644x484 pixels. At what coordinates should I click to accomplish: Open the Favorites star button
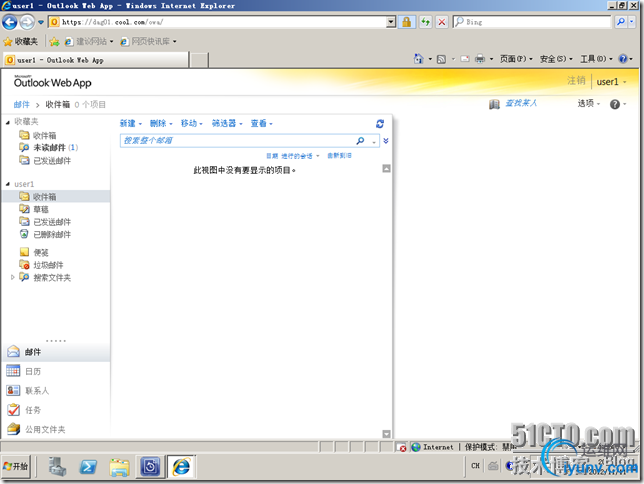[x=20, y=41]
